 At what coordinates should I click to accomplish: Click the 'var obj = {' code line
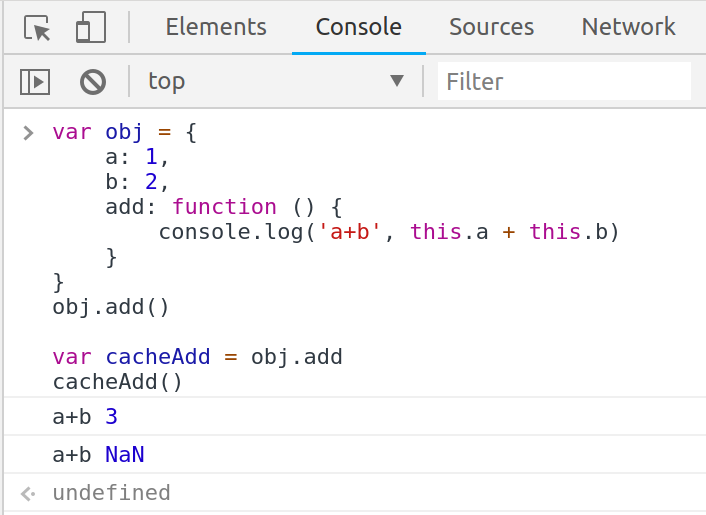tap(125, 132)
